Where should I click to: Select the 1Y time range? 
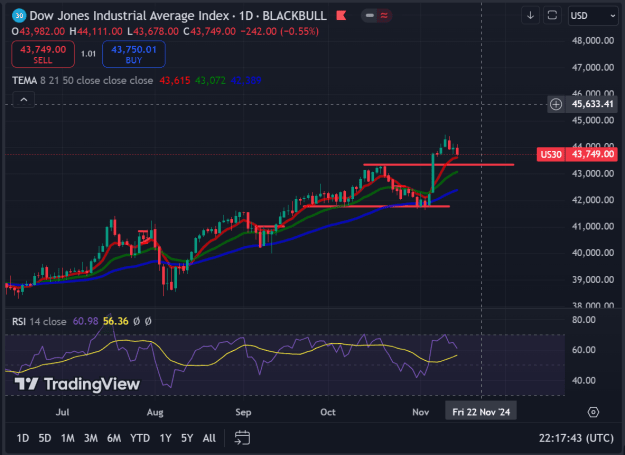[x=165, y=438]
